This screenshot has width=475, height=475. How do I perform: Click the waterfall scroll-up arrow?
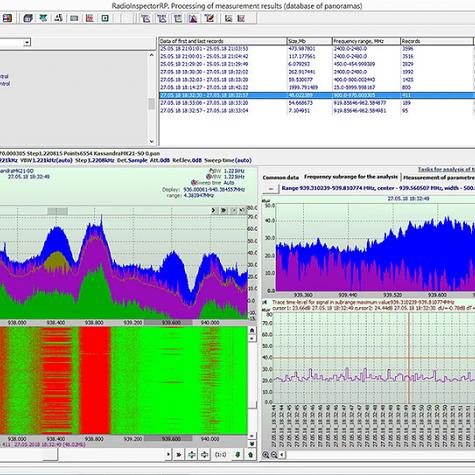click(252, 338)
